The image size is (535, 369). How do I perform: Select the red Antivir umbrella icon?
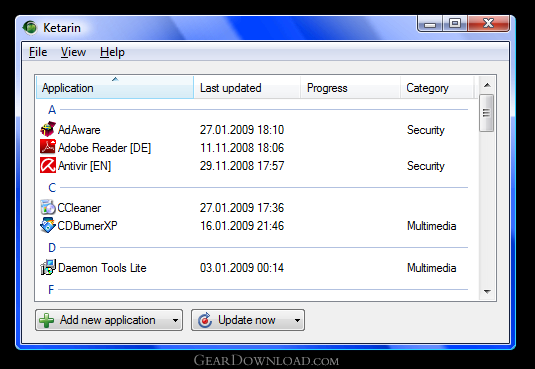click(48, 165)
